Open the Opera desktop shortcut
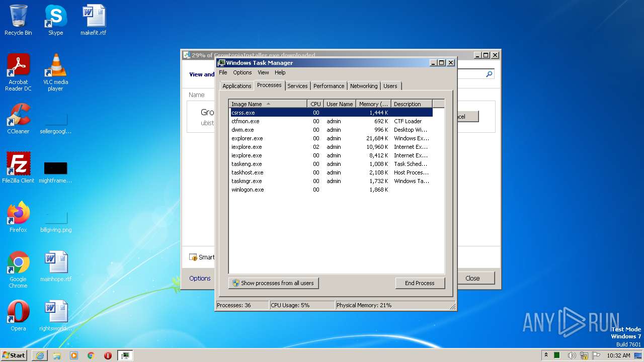Screen dimensions: 644x362 pos(18,316)
